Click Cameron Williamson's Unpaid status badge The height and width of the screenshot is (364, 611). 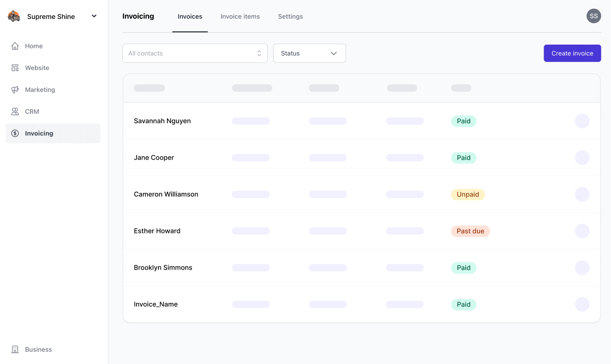click(468, 195)
